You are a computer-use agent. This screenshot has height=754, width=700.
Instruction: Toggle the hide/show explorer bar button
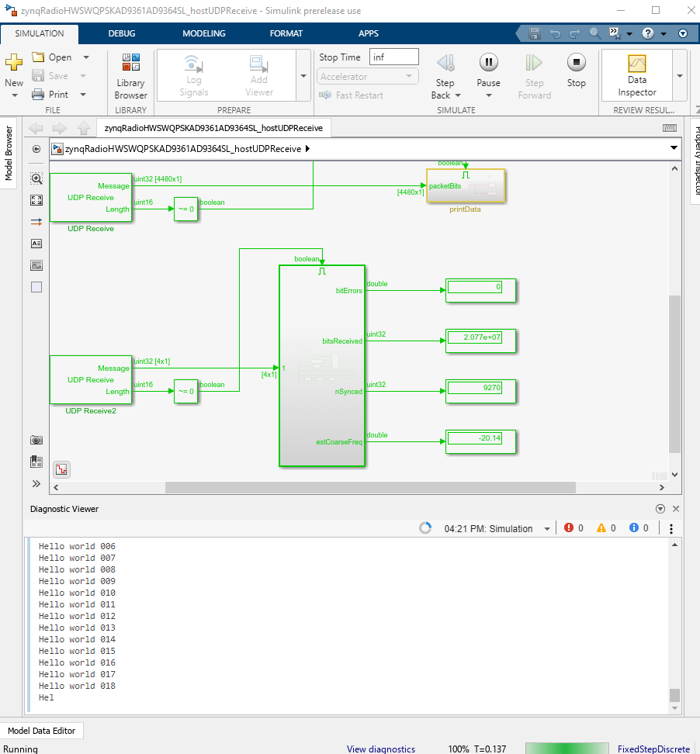36,149
